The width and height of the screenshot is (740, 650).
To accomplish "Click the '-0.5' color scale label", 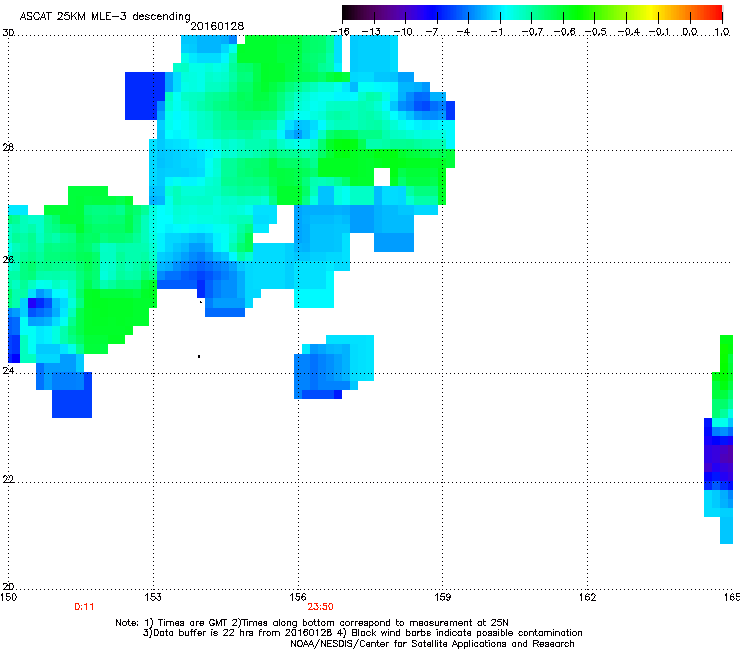I will click(596, 32).
